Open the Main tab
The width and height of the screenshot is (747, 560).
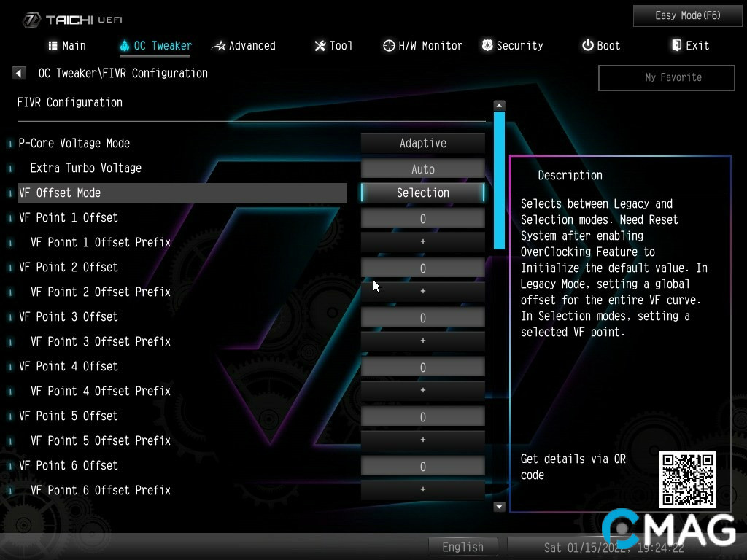coord(67,46)
